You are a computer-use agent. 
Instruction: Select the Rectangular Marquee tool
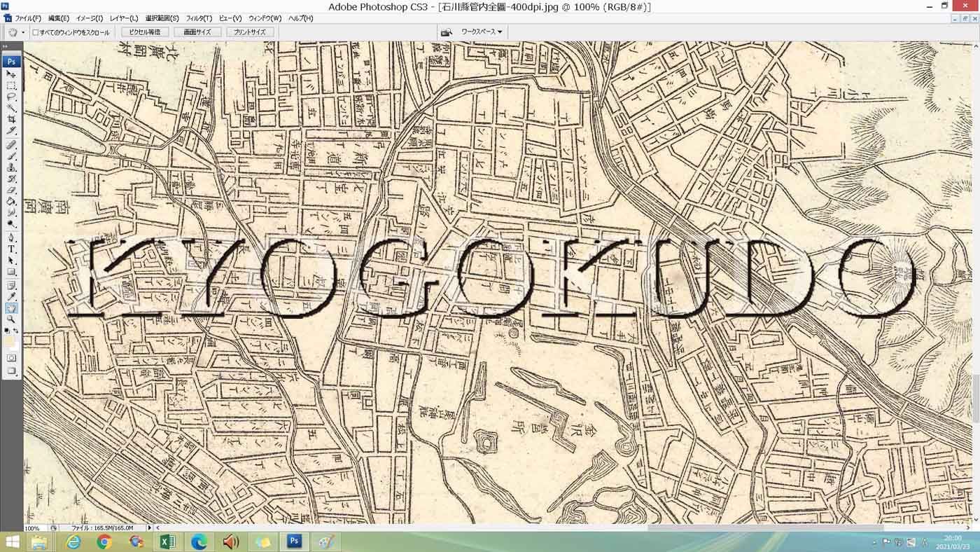[x=11, y=85]
